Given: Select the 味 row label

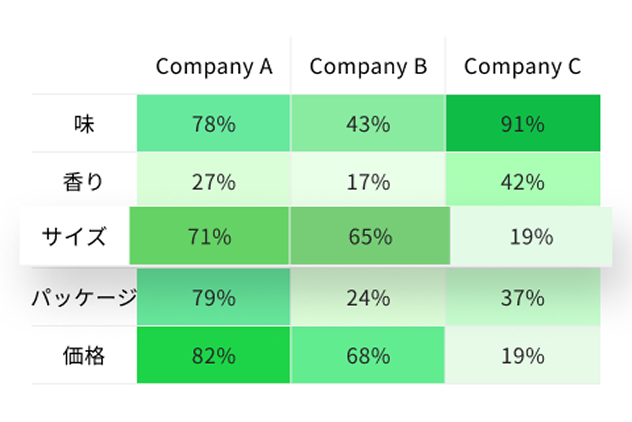Looking at the screenshot, I should tap(84, 124).
